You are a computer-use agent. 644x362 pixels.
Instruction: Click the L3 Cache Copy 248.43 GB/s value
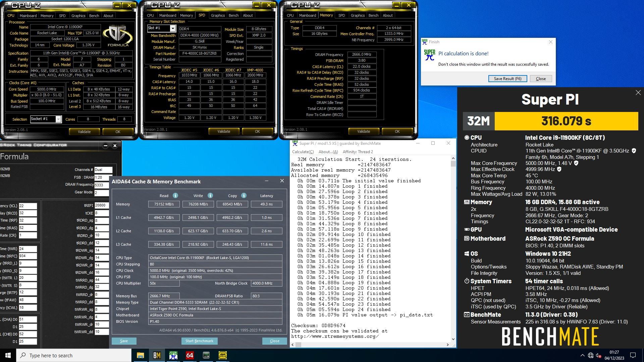232,244
